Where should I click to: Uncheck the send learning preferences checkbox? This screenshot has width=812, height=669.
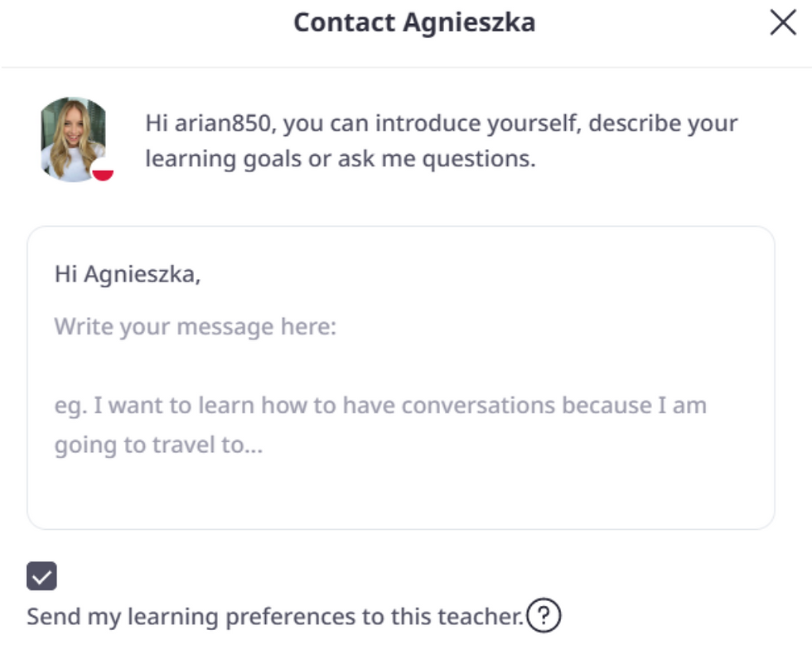point(42,576)
